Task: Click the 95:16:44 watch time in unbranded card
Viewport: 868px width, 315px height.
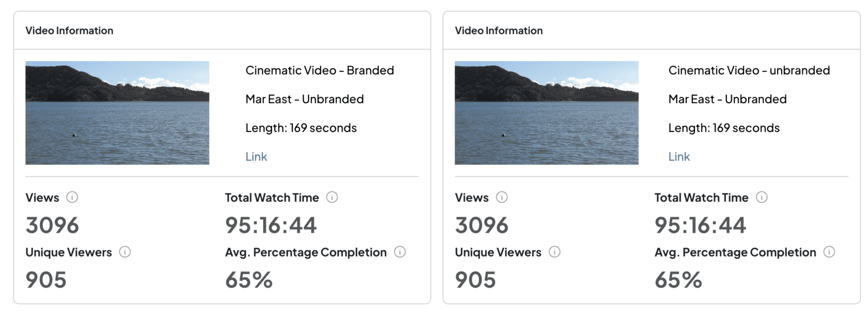Action: [x=700, y=226]
